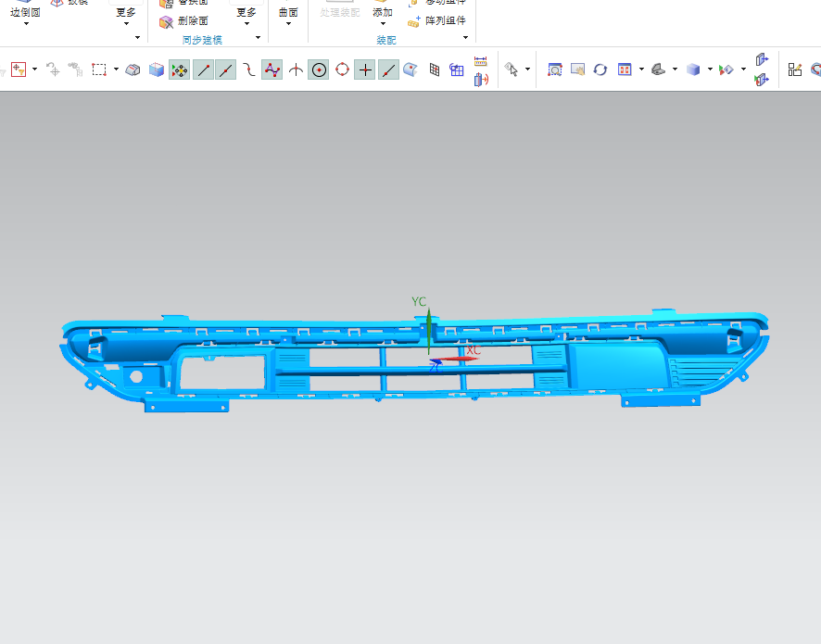Expand the green and red arrows icon dropdown
The height and width of the screenshot is (644, 821).
click(x=743, y=69)
